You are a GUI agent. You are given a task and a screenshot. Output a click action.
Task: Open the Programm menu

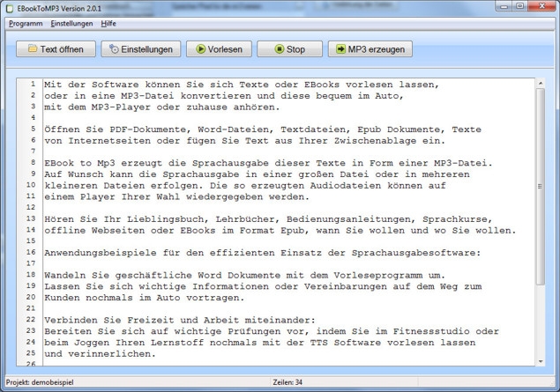[26, 23]
